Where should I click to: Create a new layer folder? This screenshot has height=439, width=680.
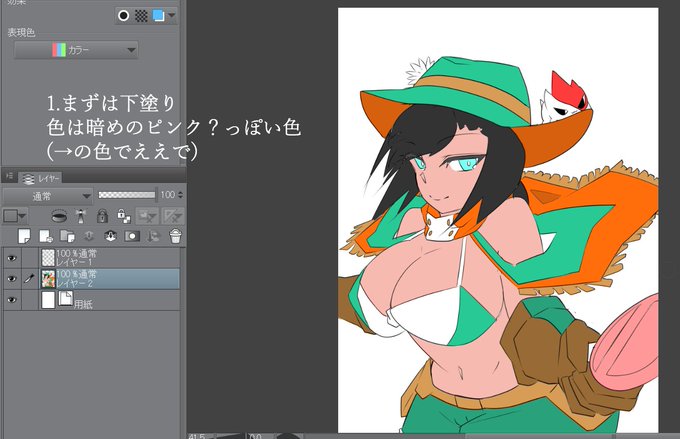click(x=67, y=236)
